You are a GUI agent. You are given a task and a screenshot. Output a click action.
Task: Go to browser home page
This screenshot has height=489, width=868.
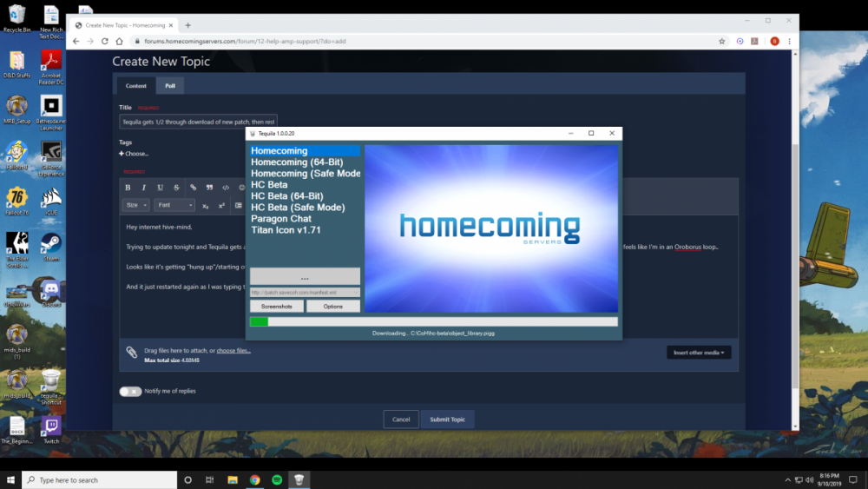point(119,41)
